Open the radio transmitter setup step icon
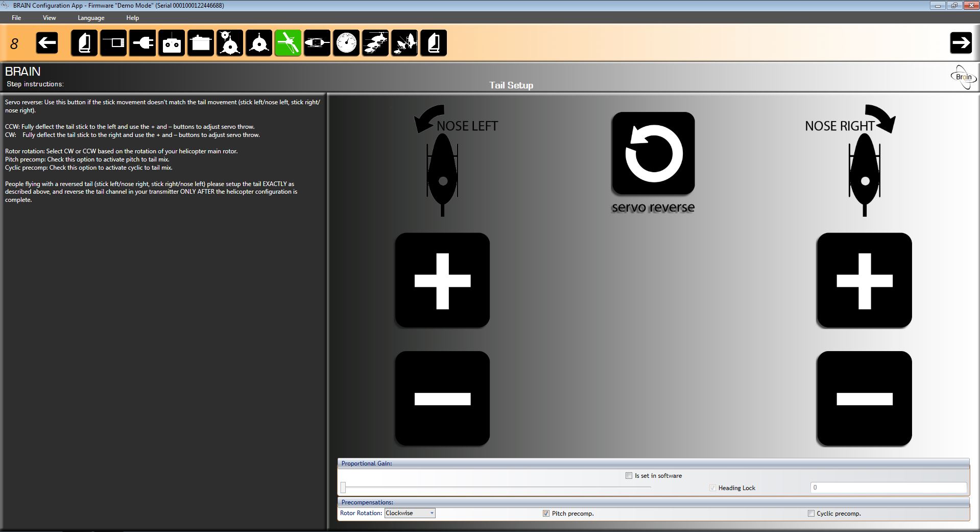The width and height of the screenshot is (980, 532). click(x=172, y=43)
